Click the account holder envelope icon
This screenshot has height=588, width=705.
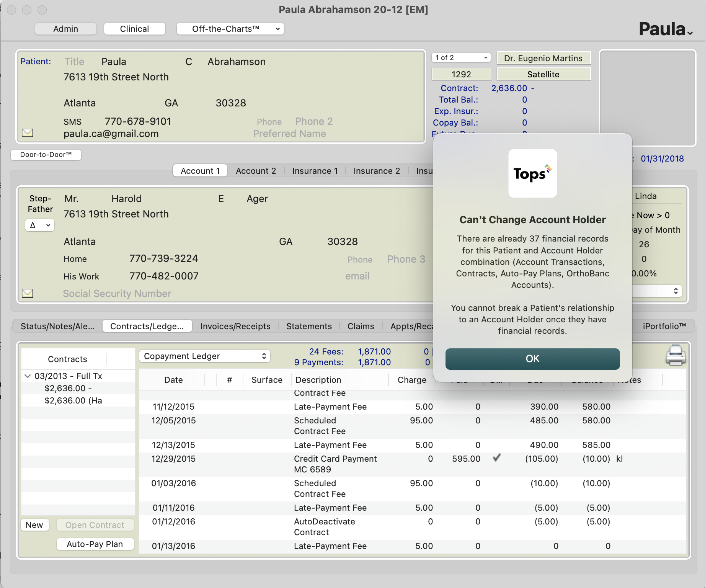click(28, 294)
